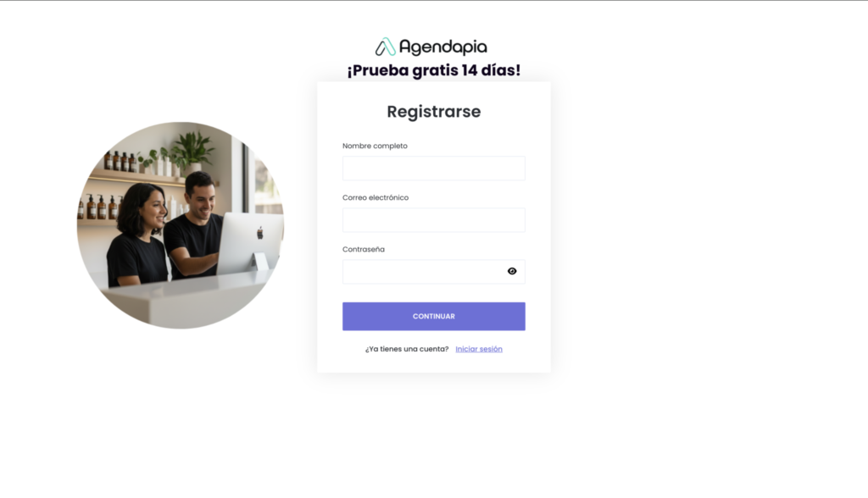Click the man pointing at the screen
Screen dimensions: 868x498
194,227
